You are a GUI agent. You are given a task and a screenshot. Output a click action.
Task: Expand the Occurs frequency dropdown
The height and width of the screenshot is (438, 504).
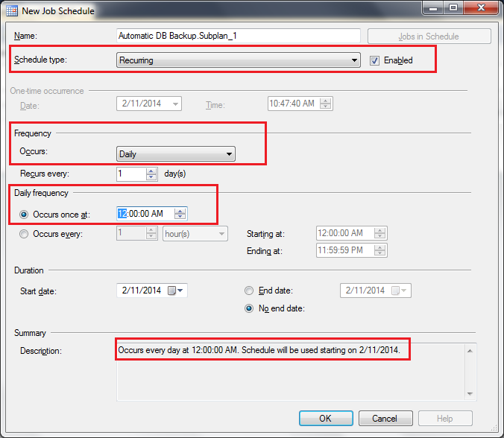pyautogui.click(x=176, y=154)
